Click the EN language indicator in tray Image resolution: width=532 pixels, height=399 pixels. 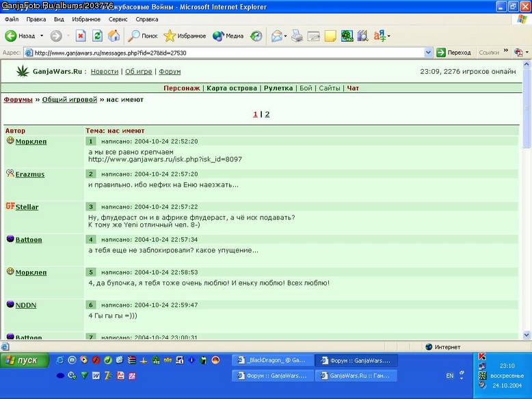tap(449, 376)
